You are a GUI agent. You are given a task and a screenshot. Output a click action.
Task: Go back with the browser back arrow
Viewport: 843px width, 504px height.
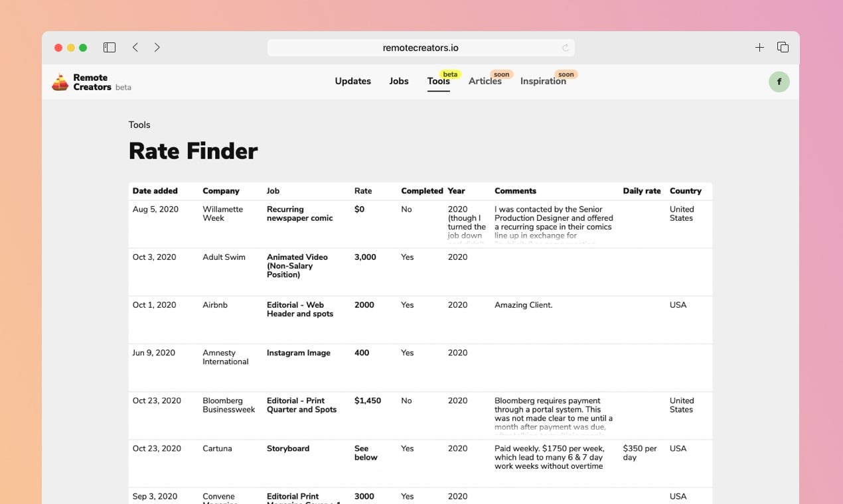[x=135, y=48]
